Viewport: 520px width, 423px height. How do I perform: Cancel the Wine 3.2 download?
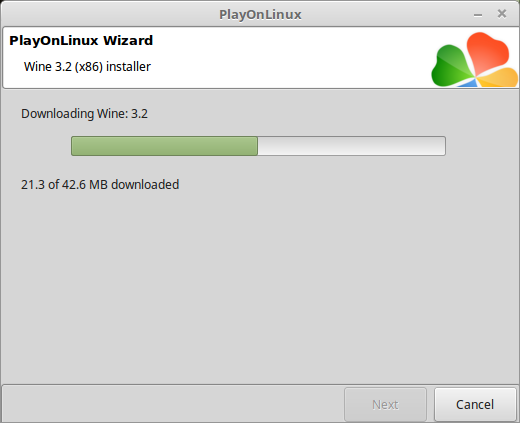[x=475, y=404]
